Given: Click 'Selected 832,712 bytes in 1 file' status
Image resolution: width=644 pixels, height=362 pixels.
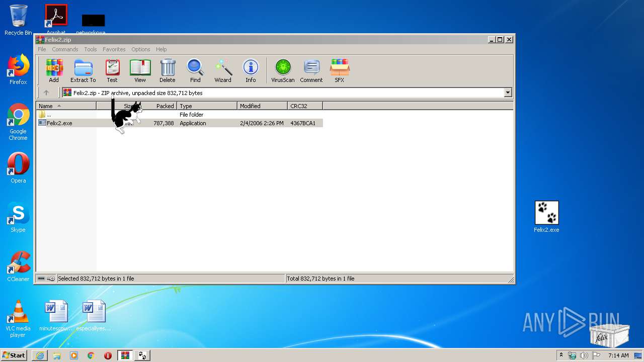Looking at the screenshot, I should click(x=96, y=279).
